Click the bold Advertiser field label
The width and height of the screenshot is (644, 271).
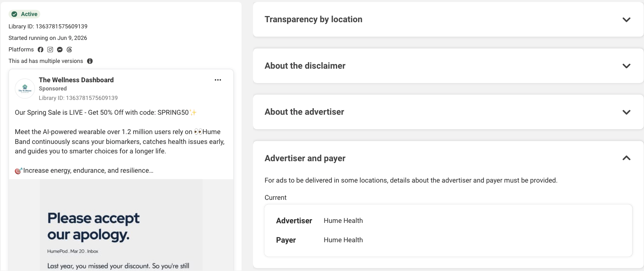[294, 221]
